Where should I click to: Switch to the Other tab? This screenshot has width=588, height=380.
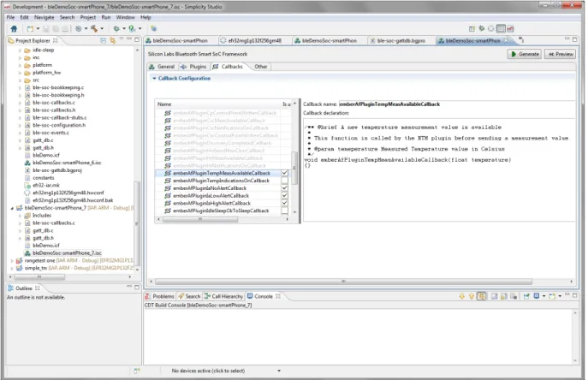tap(261, 67)
